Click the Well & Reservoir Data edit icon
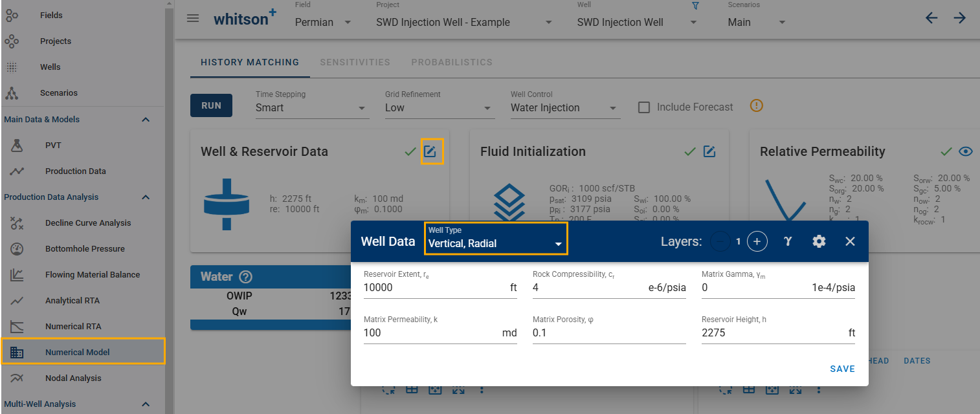980x414 pixels. point(431,152)
